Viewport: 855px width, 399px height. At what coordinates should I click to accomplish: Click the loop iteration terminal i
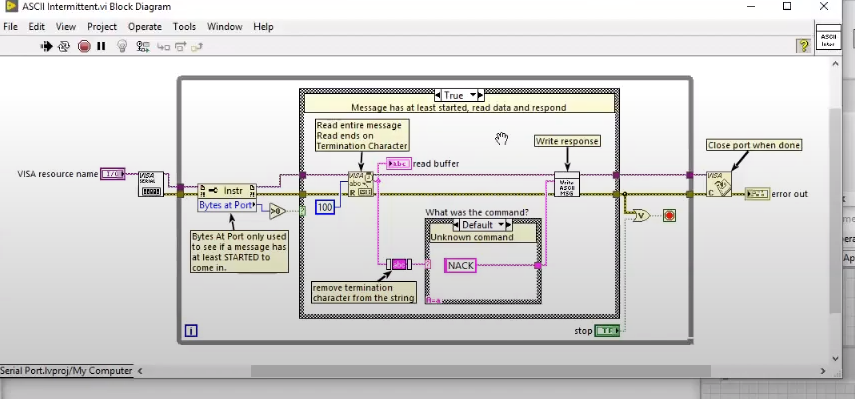(191, 330)
